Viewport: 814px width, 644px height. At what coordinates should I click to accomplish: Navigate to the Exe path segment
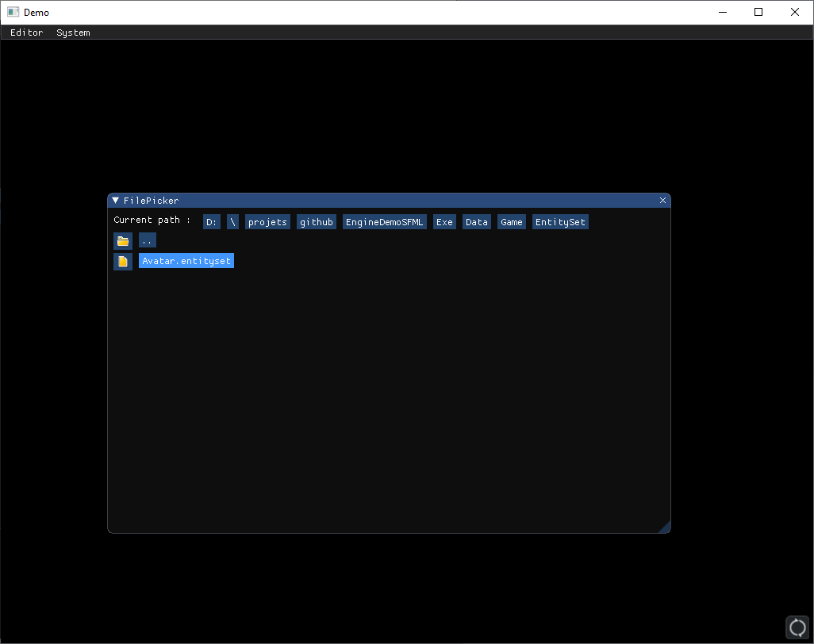point(444,222)
